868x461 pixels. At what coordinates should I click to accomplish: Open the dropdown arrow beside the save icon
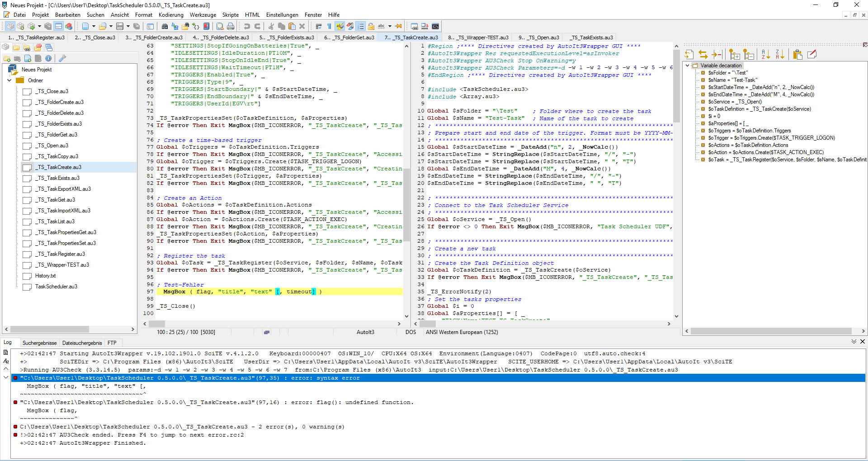coord(128,26)
